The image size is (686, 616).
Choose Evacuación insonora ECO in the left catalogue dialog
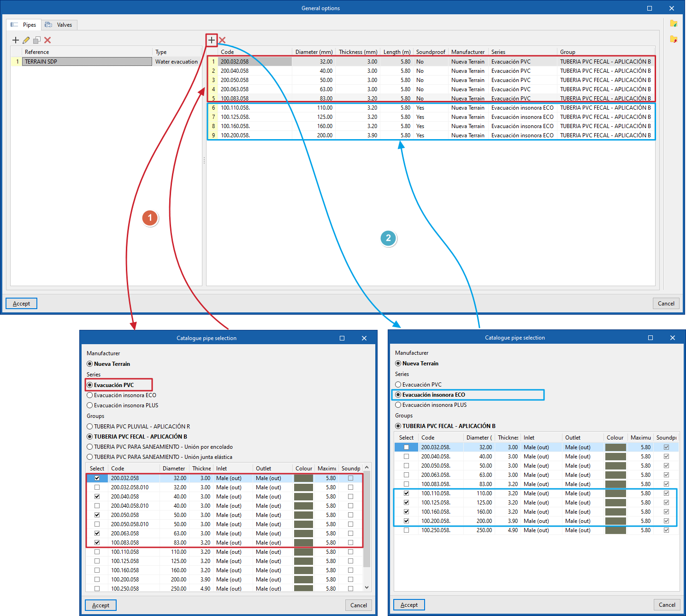[x=122, y=395]
